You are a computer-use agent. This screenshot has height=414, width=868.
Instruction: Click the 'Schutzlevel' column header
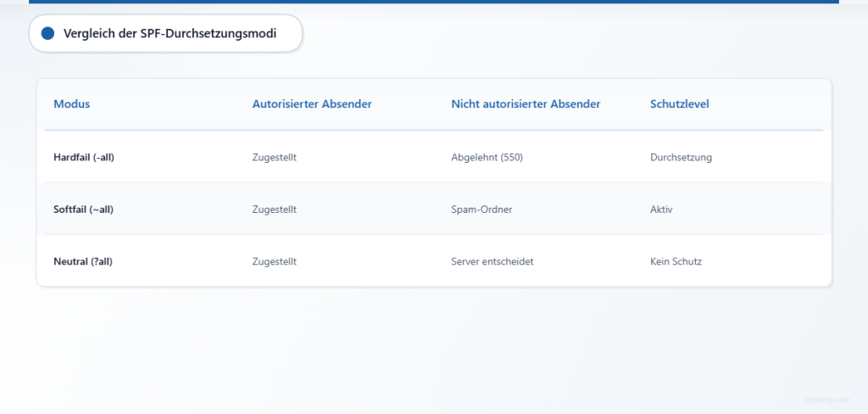click(679, 103)
